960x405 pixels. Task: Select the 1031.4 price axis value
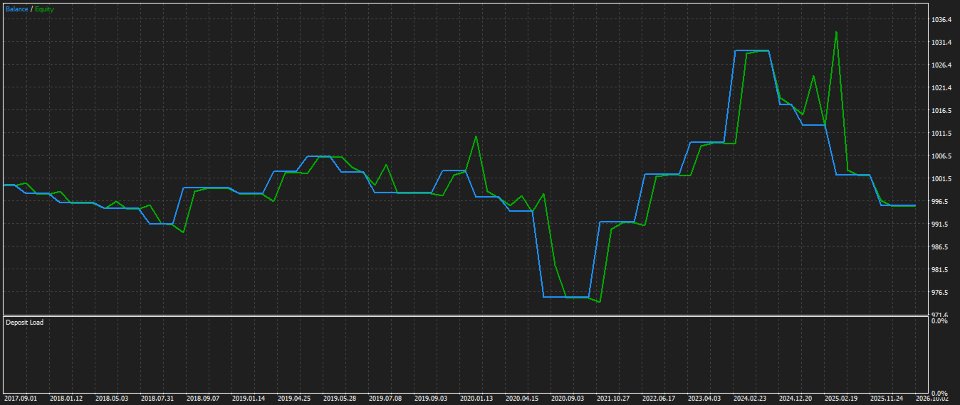tap(942, 42)
